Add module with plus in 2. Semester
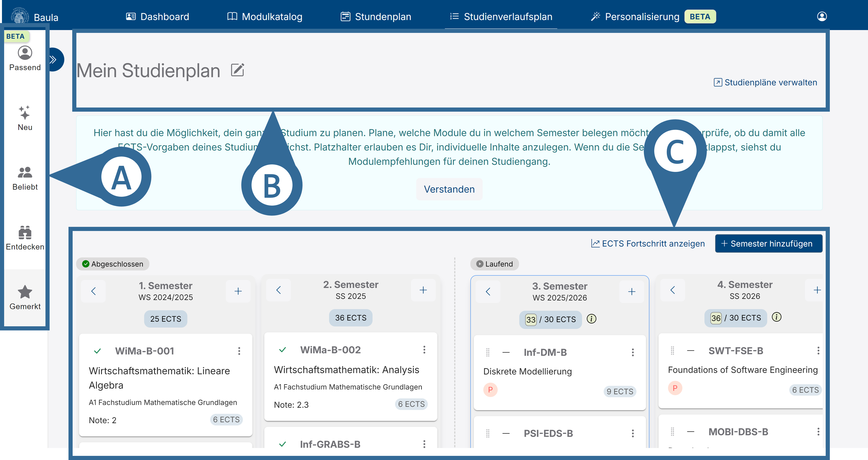Screen dimensions: 868x460 [423, 290]
